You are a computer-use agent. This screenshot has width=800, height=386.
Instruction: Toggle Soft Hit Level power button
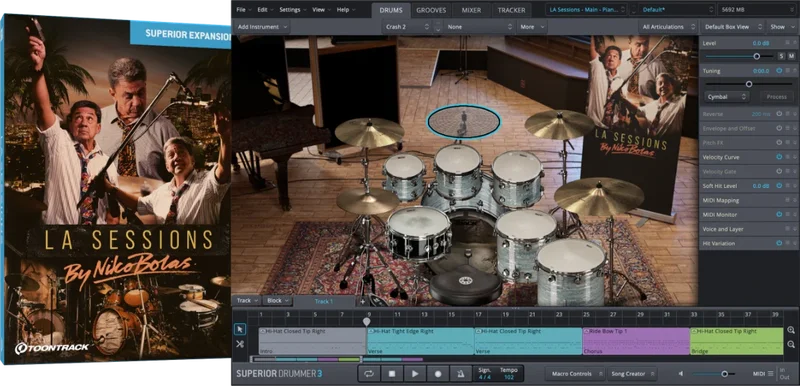(x=779, y=186)
